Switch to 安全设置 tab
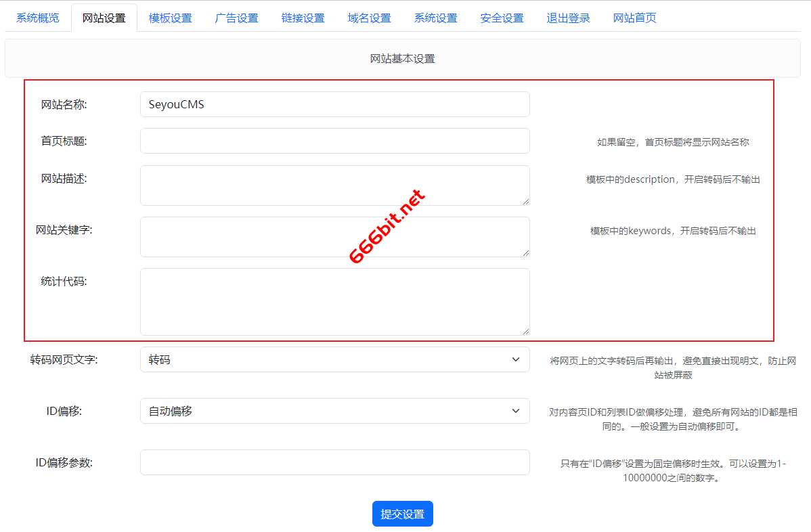 (502, 18)
